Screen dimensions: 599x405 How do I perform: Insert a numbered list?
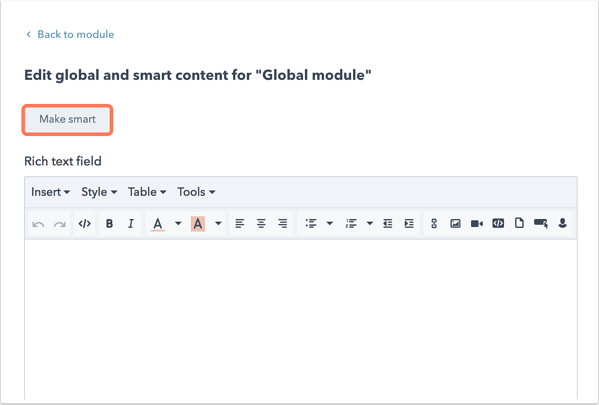(351, 224)
